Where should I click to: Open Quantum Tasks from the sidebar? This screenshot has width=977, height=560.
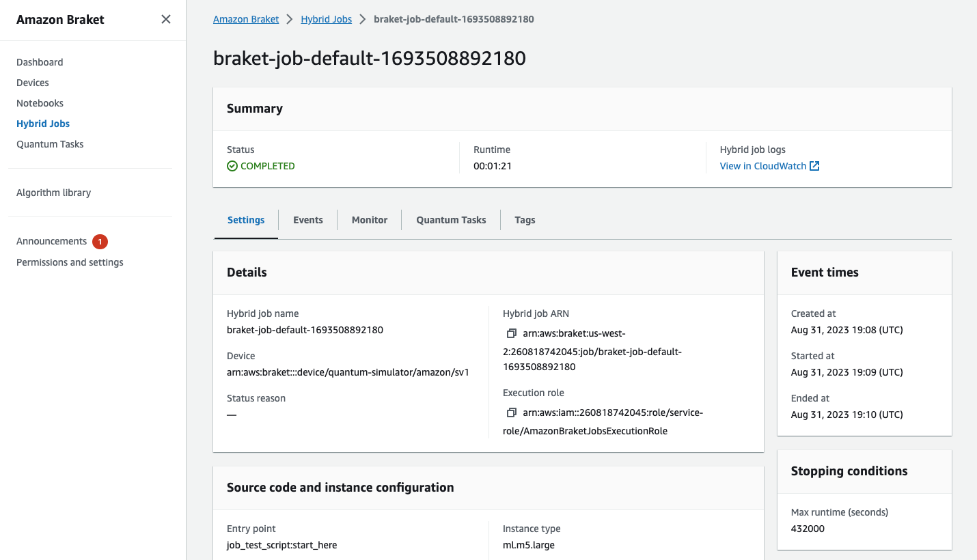50,144
